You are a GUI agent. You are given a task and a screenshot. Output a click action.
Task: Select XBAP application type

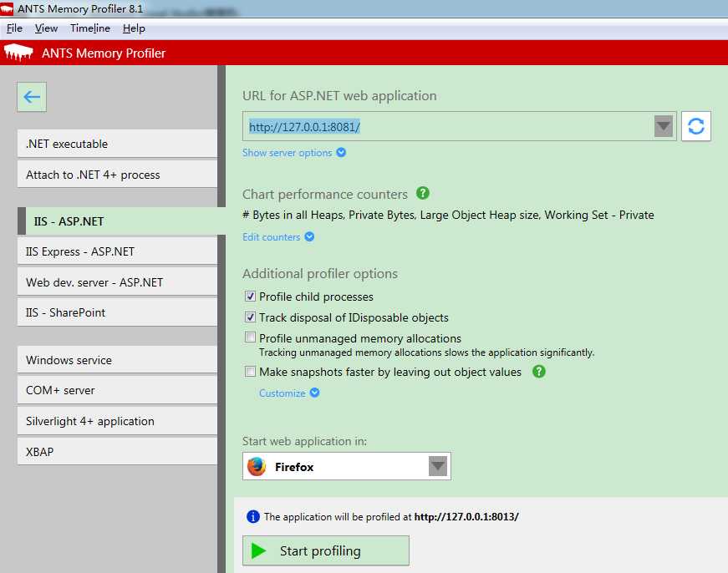tap(117, 451)
